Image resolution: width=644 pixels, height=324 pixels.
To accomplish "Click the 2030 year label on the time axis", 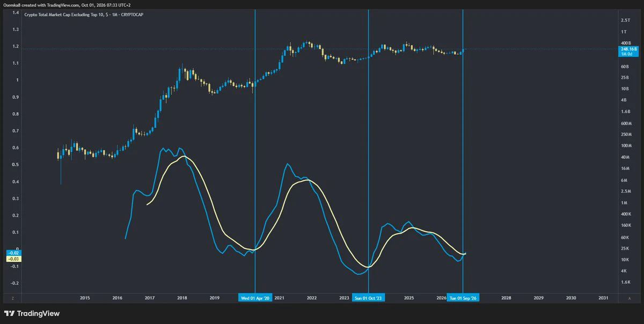I will point(571,298).
